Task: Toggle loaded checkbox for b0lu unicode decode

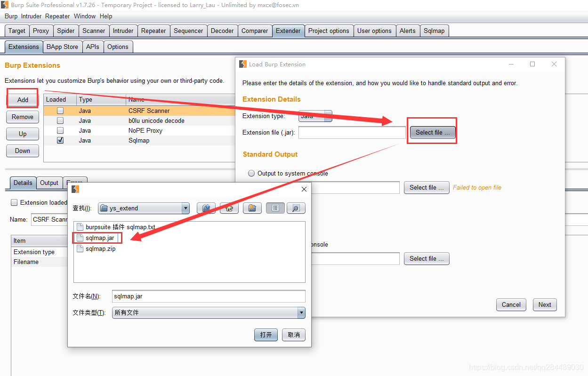Action: [x=60, y=120]
